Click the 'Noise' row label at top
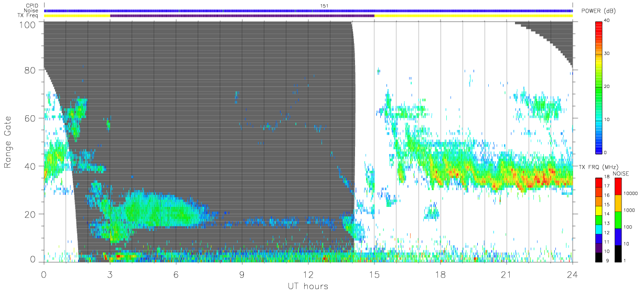Image resolution: width=644 pixels, height=297 pixels. point(31,10)
